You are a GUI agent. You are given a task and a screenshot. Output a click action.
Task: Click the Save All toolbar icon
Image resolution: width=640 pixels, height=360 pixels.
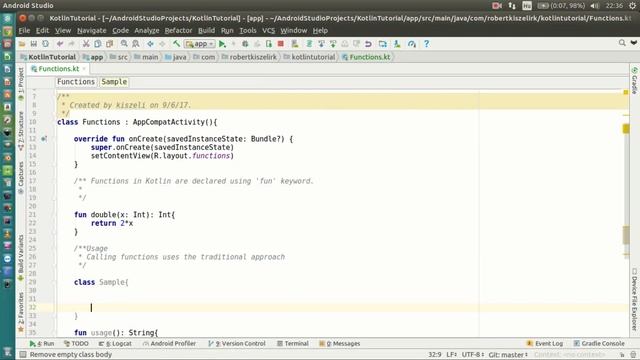[x=33, y=44]
